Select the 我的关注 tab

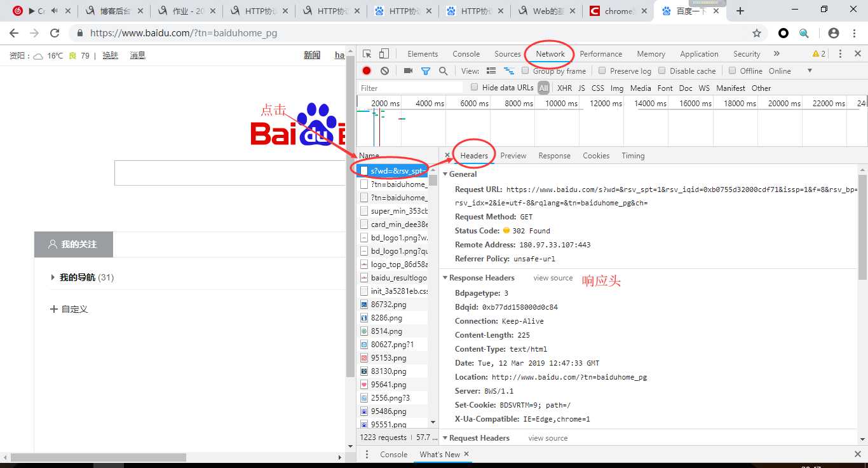74,244
